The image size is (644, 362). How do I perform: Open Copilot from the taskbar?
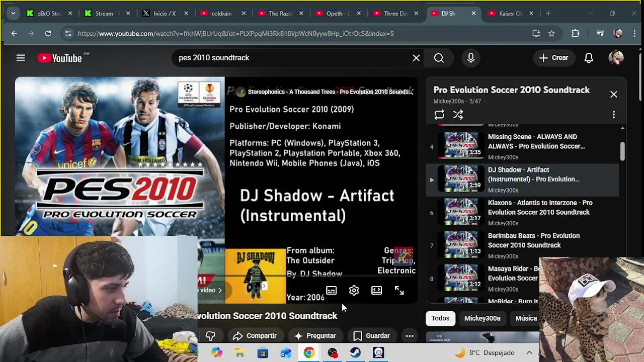pos(216,353)
